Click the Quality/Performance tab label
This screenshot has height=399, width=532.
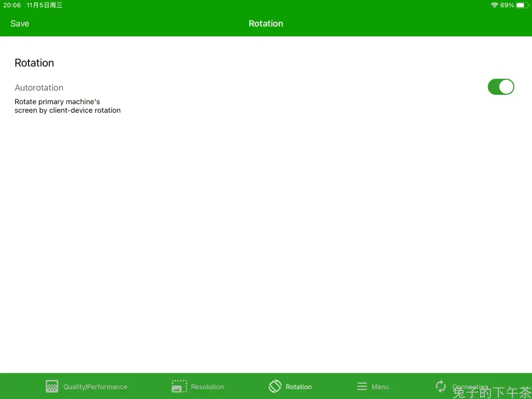(95, 387)
